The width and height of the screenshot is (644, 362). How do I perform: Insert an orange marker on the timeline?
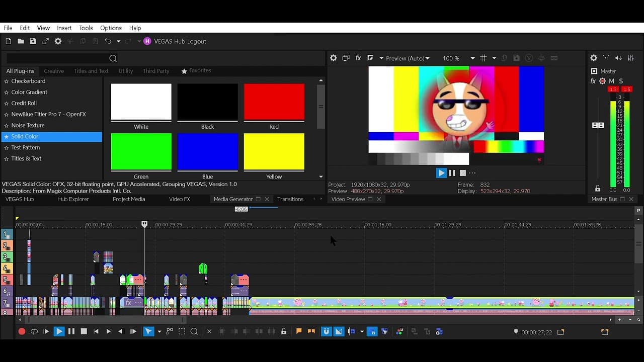tap(299, 331)
